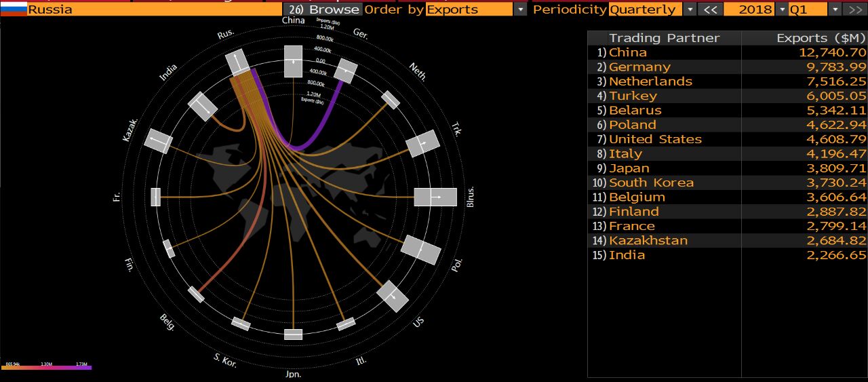Image resolution: width=868 pixels, height=382 pixels.
Task: Click the Trading Partner column header
Action: [664, 38]
